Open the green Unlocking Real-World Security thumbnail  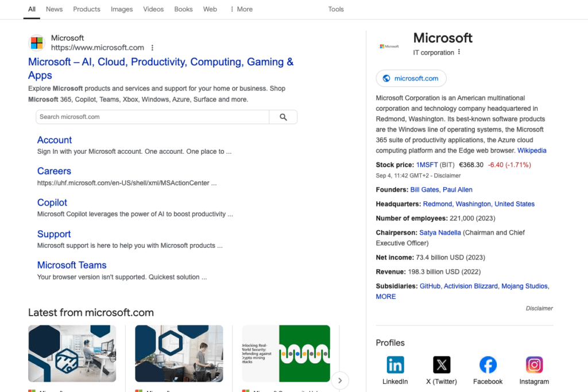click(286, 354)
